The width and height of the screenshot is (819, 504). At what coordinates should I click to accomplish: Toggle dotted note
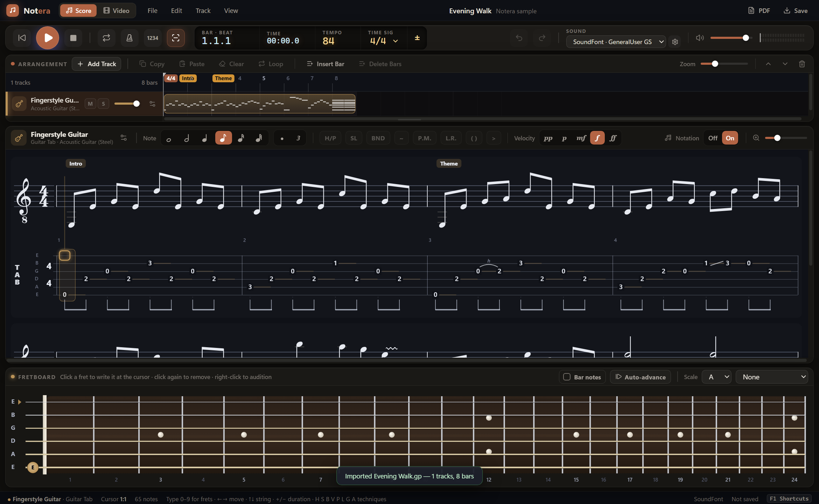282,138
